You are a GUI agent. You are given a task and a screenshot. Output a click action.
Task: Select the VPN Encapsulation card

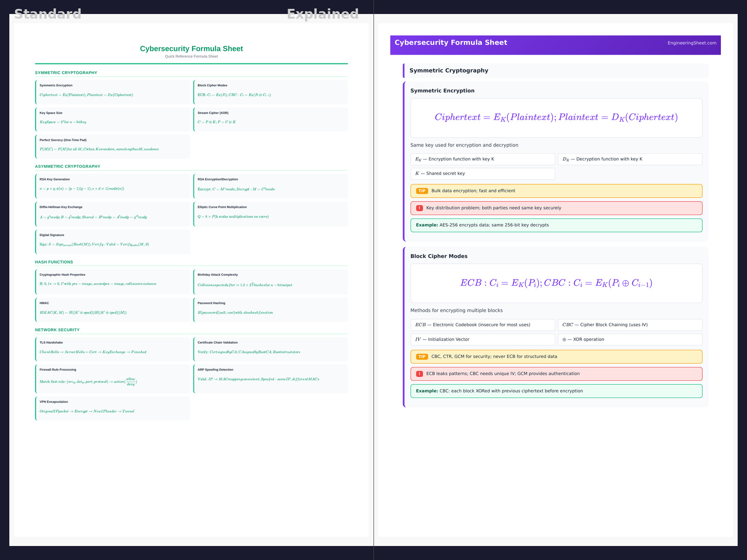tap(113, 407)
